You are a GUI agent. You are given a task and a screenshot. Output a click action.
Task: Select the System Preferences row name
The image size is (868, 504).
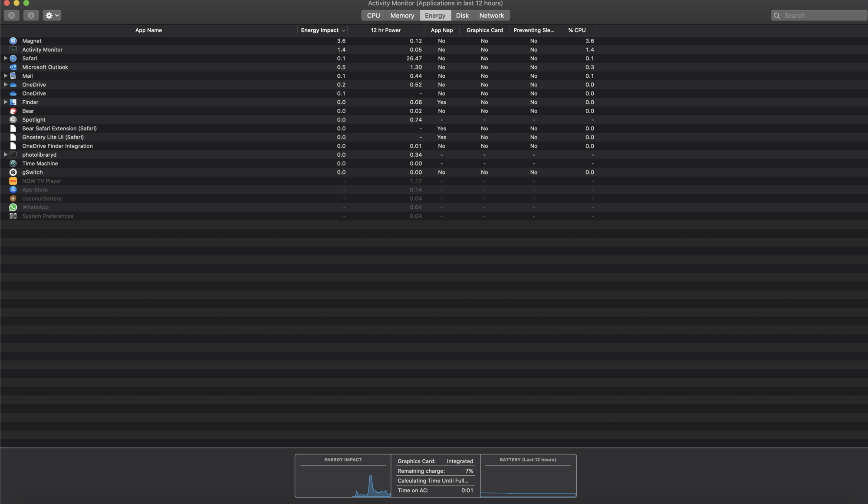48,216
